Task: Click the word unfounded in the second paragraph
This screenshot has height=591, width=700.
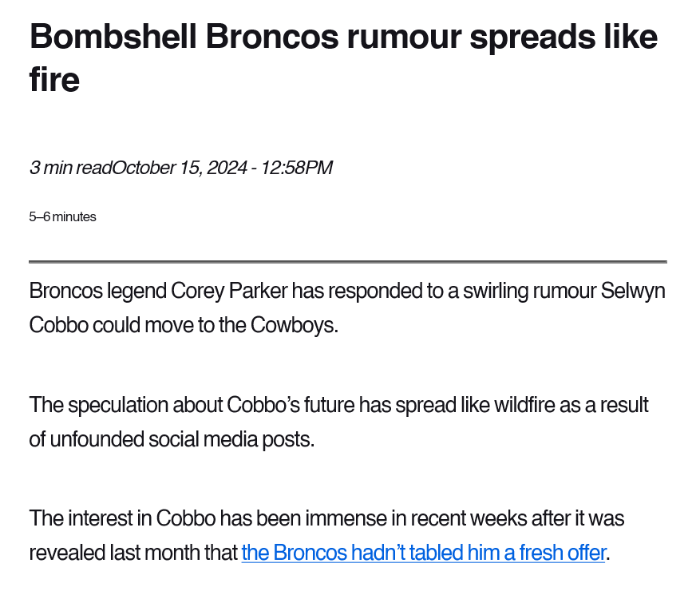Action: coord(97,439)
